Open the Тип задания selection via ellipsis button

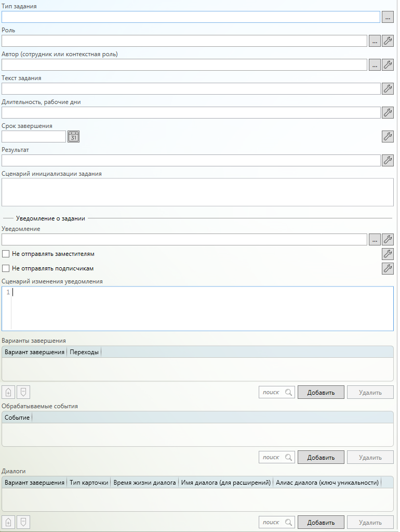click(388, 17)
